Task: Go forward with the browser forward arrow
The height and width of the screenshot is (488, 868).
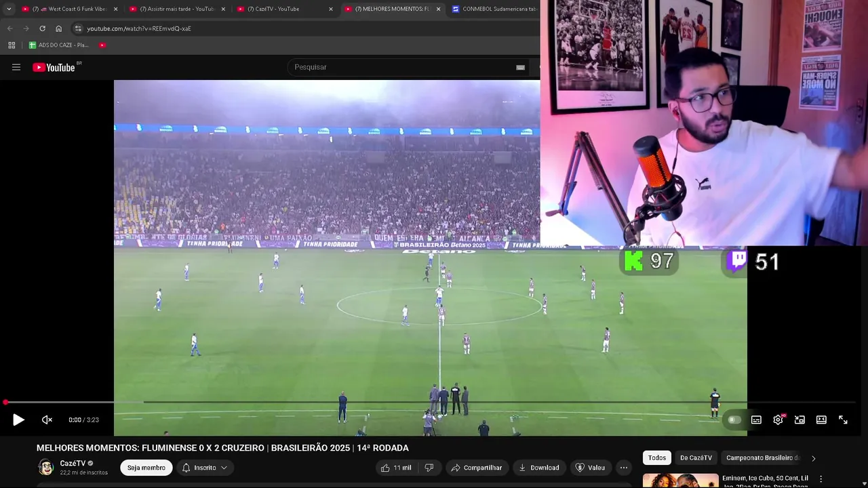Action: [26, 28]
